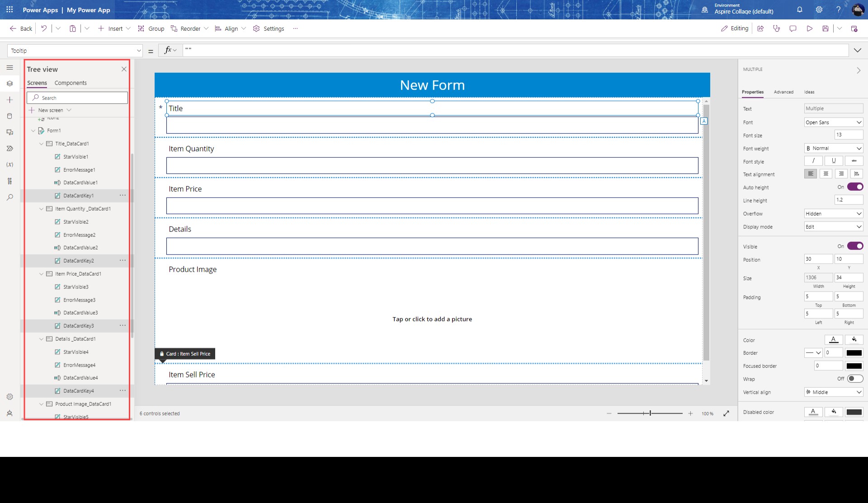This screenshot has height=503, width=868.
Task: Enable the Wrap toggle
Action: [855, 379]
